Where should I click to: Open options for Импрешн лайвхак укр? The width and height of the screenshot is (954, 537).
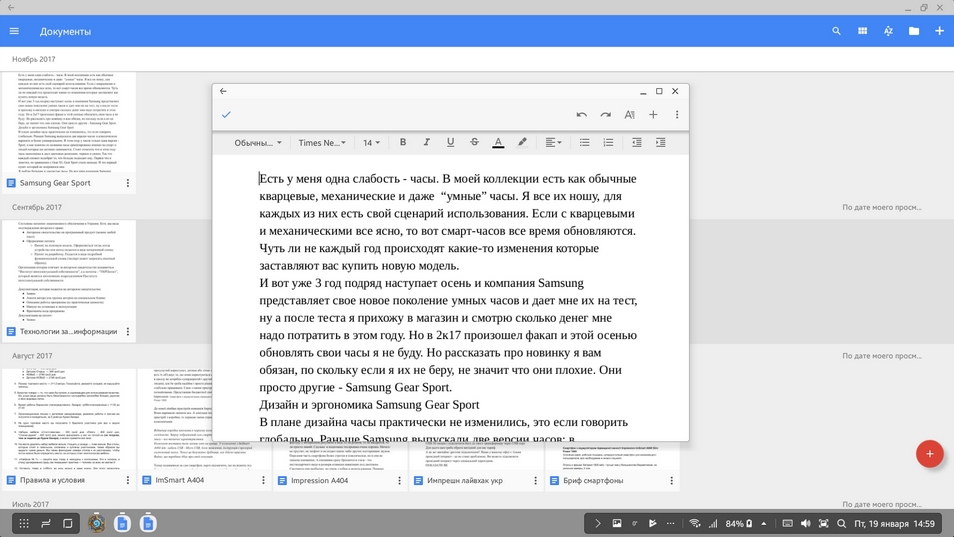tap(535, 480)
